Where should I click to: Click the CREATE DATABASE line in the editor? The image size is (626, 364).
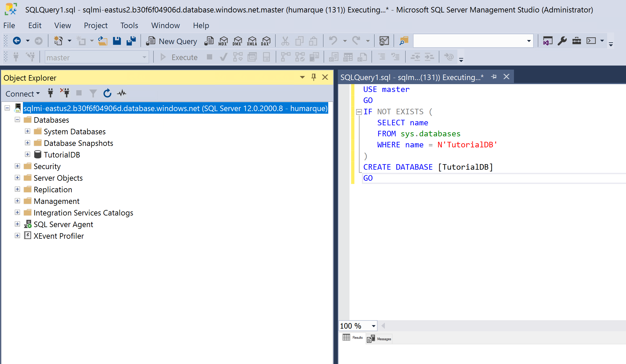point(428,167)
